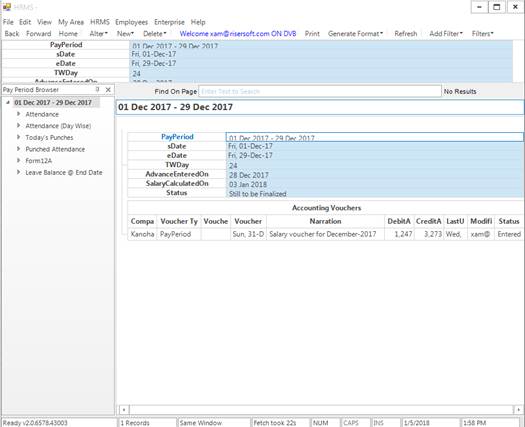Click the '03 Jan 2018' SalaryCalculatedOn value
This screenshot has height=427, width=525.
tap(374, 184)
